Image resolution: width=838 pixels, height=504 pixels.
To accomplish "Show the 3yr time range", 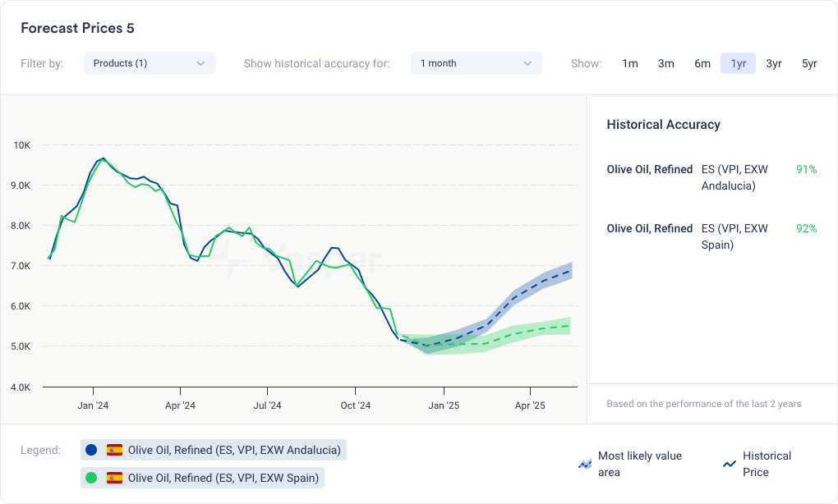I will (774, 63).
